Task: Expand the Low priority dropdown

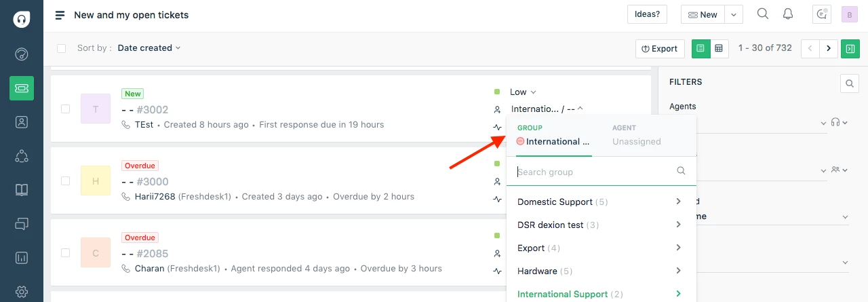Action: coord(523,92)
